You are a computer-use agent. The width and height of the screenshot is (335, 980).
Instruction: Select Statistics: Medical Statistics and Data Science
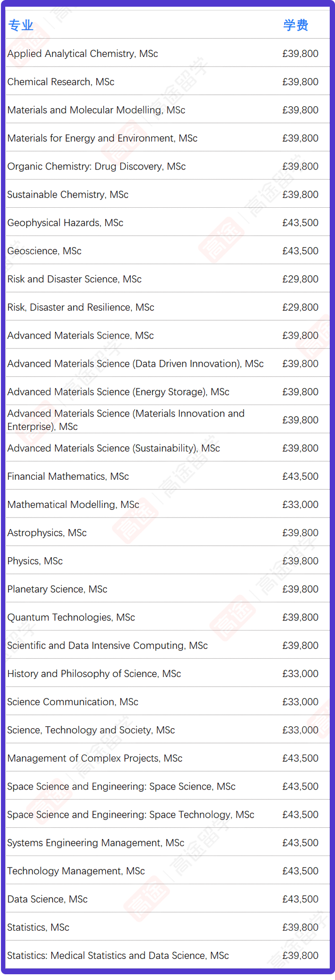[x=118, y=956]
